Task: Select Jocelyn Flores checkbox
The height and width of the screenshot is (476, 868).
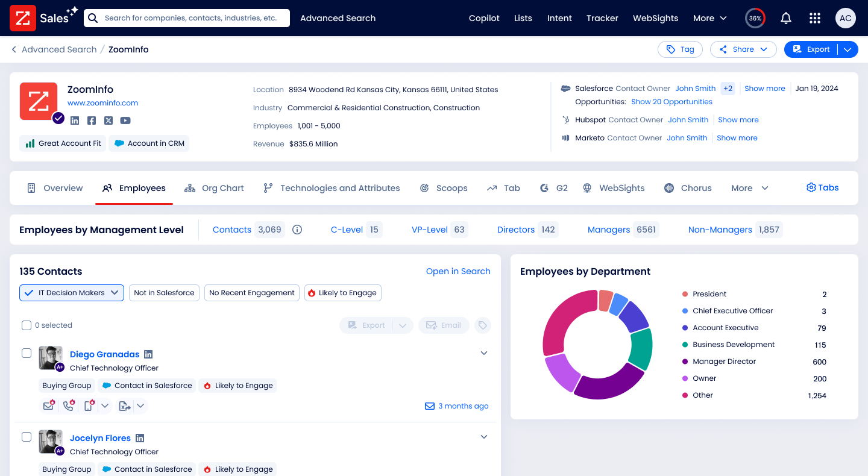Action: tap(27, 437)
